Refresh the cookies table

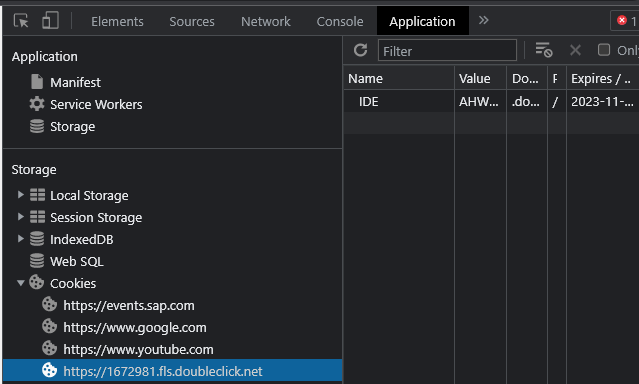pyautogui.click(x=360, y=50)
